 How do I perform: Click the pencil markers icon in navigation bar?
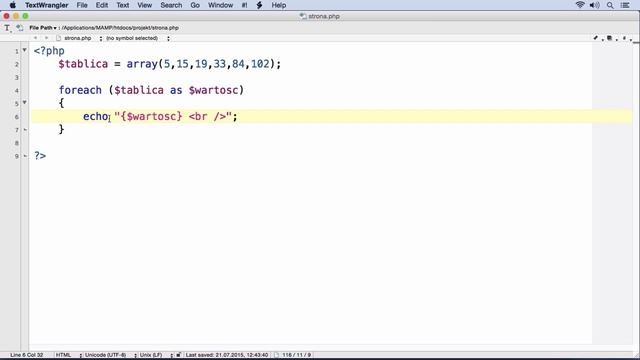[x=597, y=38]
